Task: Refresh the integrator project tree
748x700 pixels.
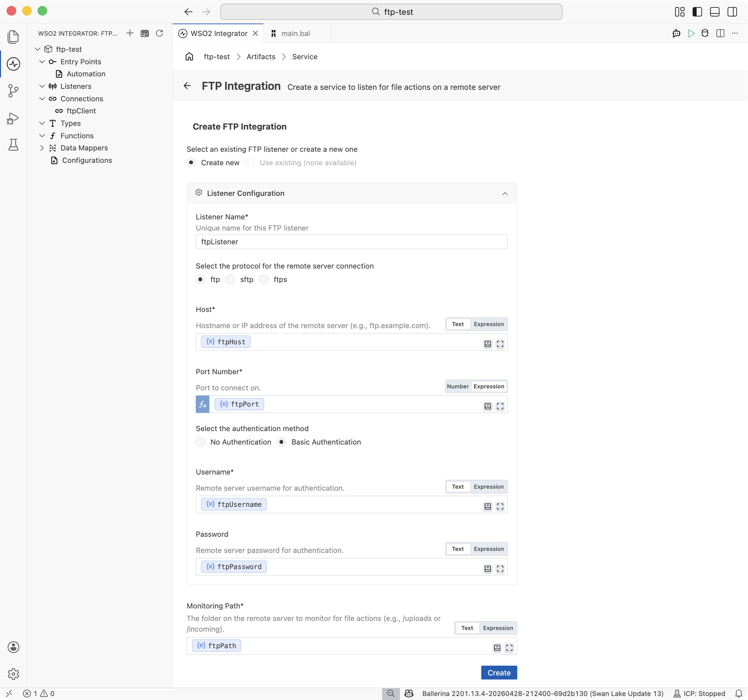Action: click(x=159, y=33)
